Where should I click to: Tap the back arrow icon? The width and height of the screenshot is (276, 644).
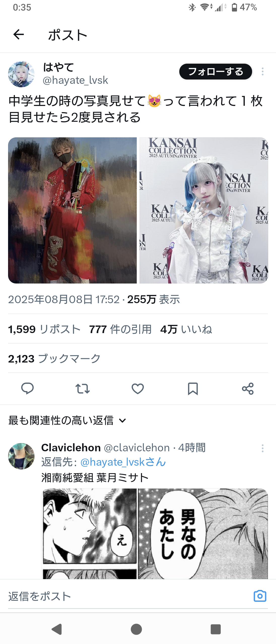pyautogui.click(x=18, y=34)
